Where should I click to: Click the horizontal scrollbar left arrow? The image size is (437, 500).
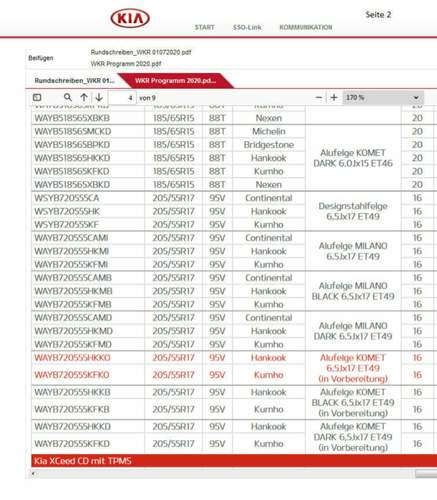[x=33, y=473]
